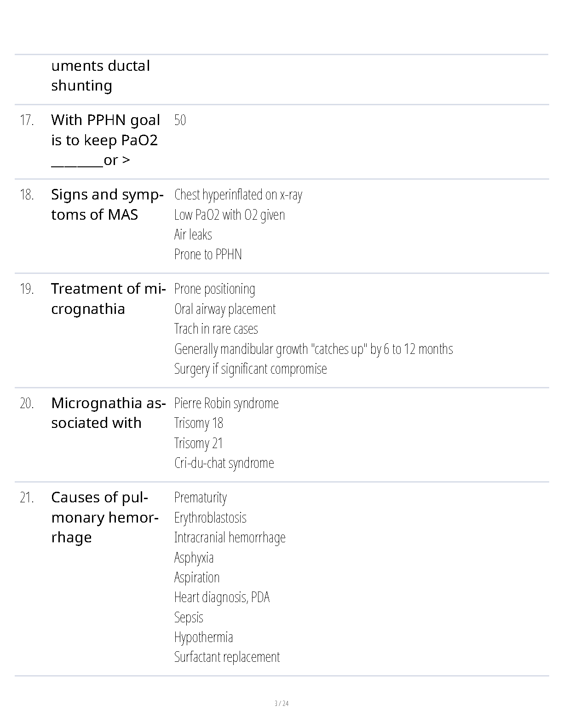The image size is (563, 728).
Task: Click the "Pierre Robin syndrome" entry
Action: click(226, 404)
